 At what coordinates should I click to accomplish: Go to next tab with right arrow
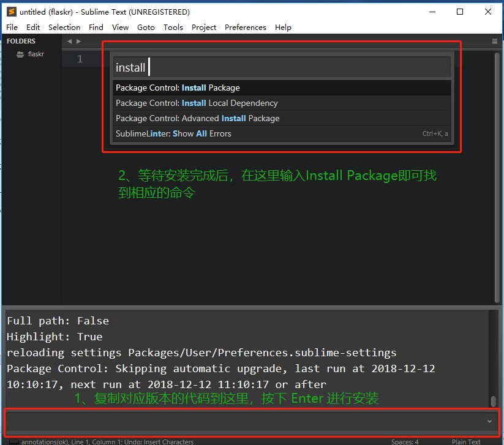pos(79,41)
